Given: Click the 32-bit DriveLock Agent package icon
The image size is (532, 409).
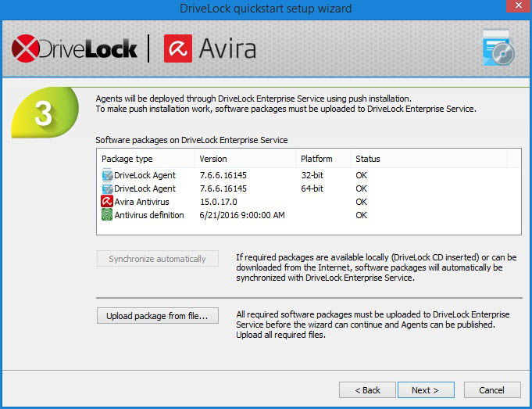Looking at the screenshot, I should click(x=107, y=175).
